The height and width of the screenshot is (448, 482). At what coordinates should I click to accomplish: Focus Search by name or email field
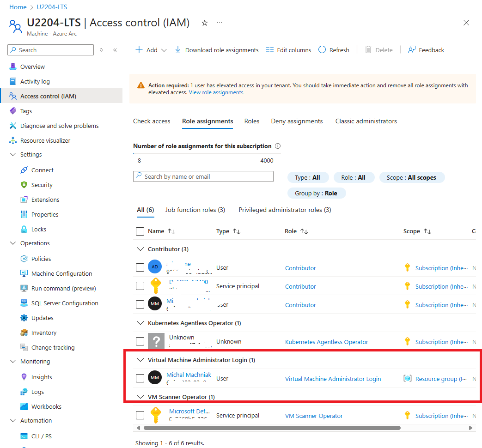point(203,176)
